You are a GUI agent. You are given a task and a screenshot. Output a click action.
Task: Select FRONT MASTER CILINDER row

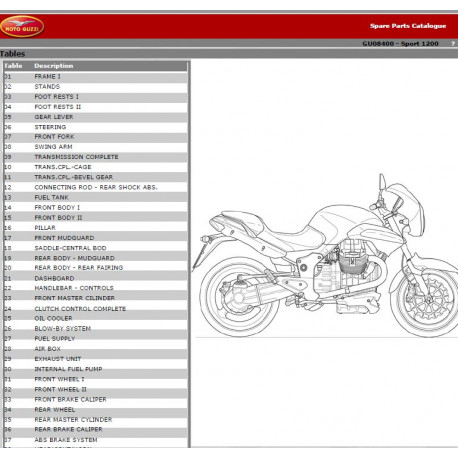coord(96,298)
